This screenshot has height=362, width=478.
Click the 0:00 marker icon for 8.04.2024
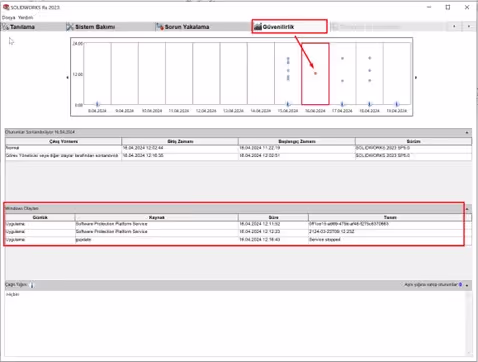pos(97,104)
